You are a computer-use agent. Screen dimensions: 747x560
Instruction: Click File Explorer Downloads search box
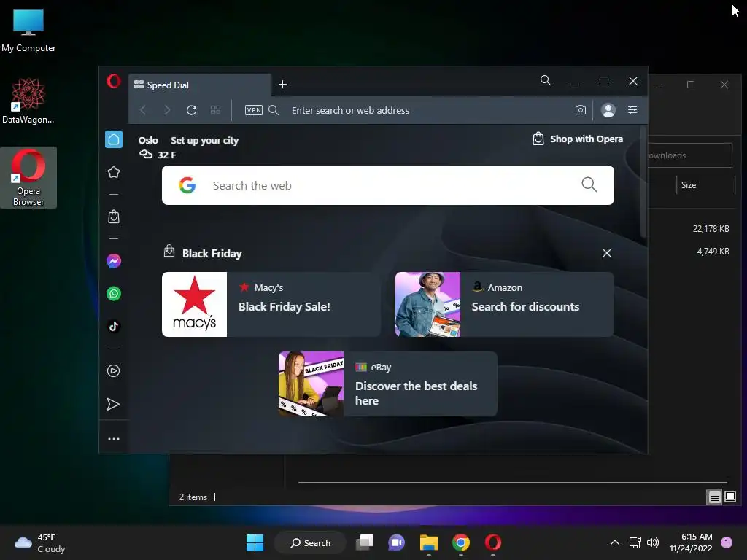(x=689, y=155)
